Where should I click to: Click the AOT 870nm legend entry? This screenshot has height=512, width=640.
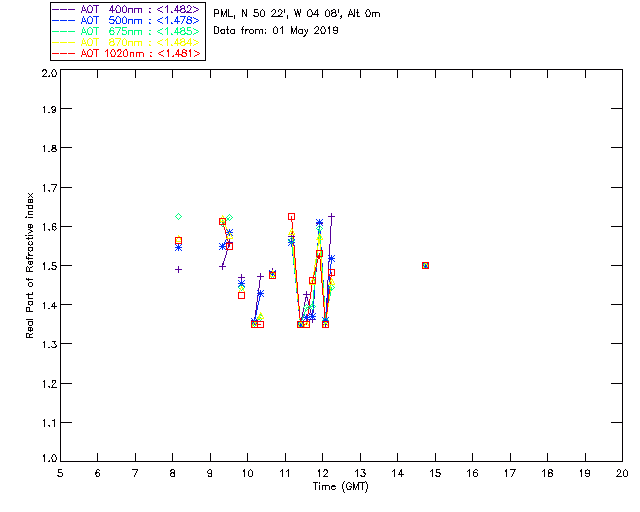click(x=127, y=42)
